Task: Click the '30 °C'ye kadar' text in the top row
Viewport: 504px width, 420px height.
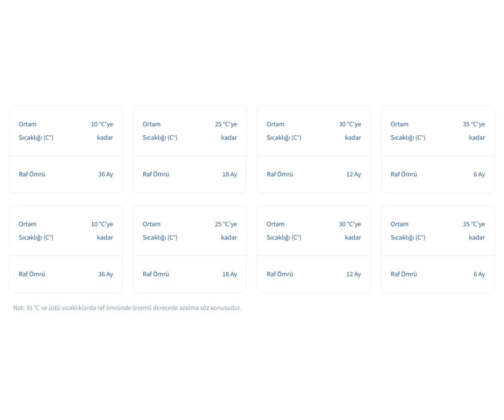Action: [x=350, y=131]
